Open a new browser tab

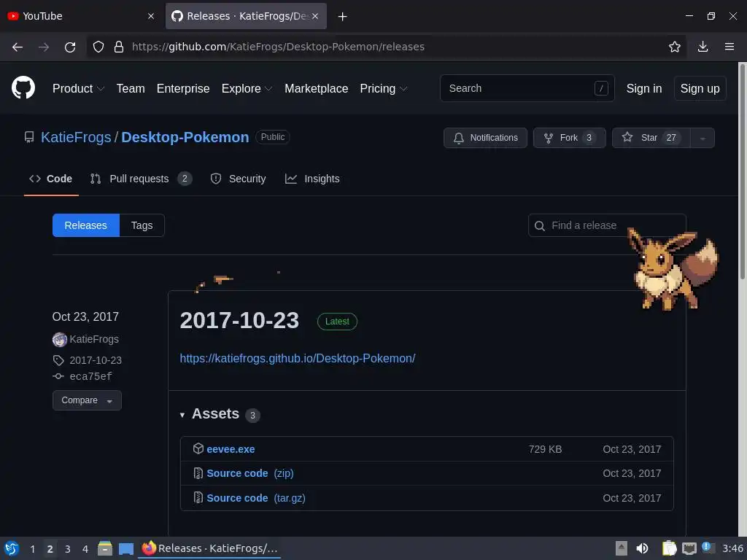343,16
